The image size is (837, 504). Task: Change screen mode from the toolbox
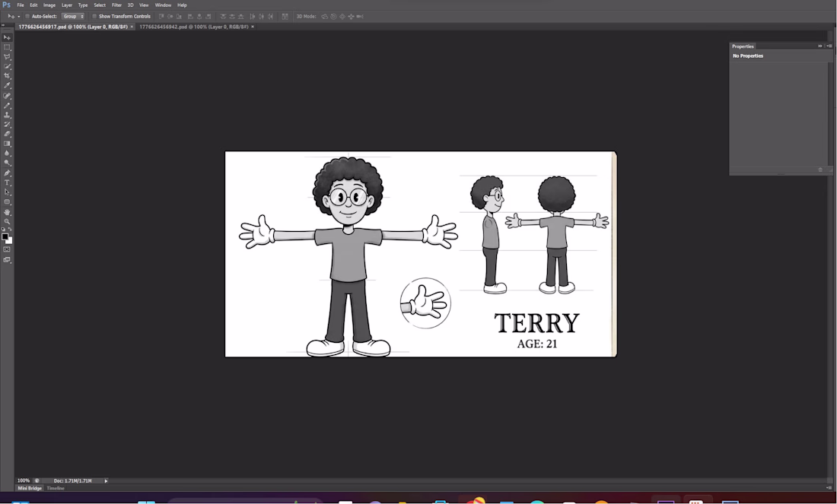(7, 260)
